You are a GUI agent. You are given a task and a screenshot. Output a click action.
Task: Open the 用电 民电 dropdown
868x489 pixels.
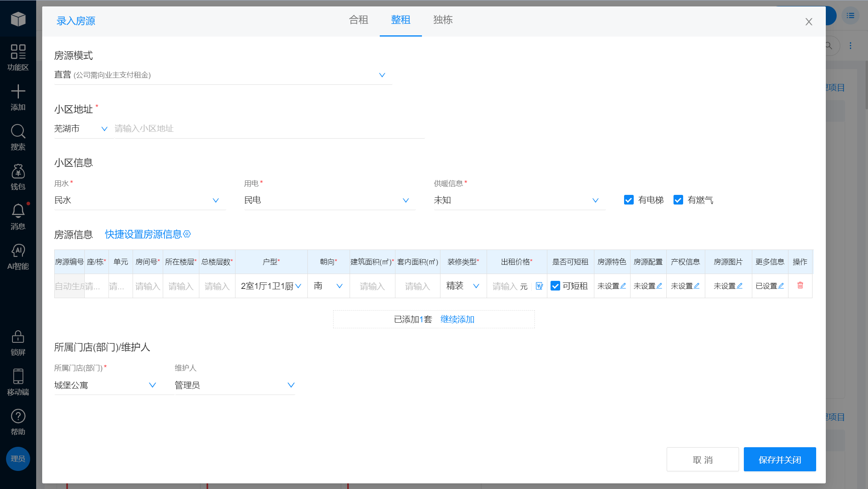pyautogui.click(x=330, y=200)
